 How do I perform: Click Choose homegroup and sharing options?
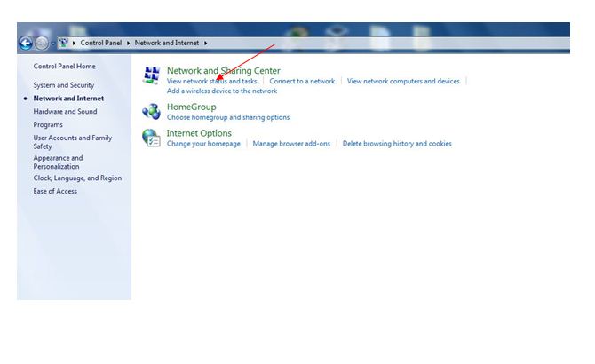click(228, 117)
